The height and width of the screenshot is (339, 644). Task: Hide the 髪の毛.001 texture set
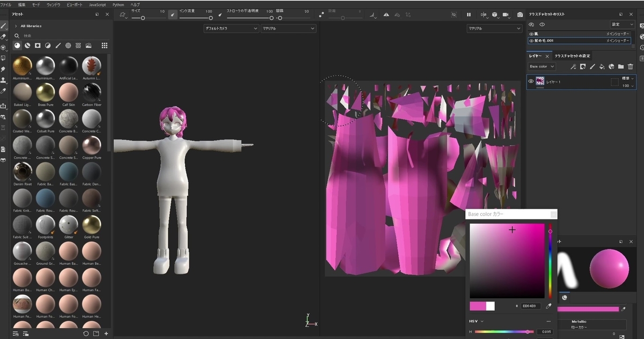[531, 41]
